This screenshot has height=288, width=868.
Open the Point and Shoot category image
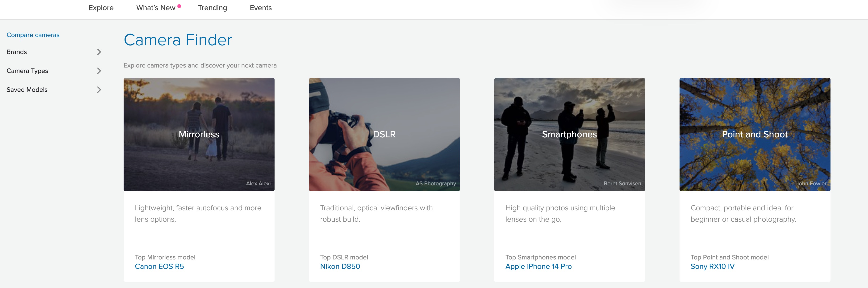[x=755, y=134]
